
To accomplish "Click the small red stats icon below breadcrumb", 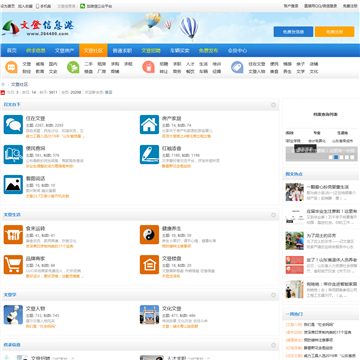I will 3,92.
